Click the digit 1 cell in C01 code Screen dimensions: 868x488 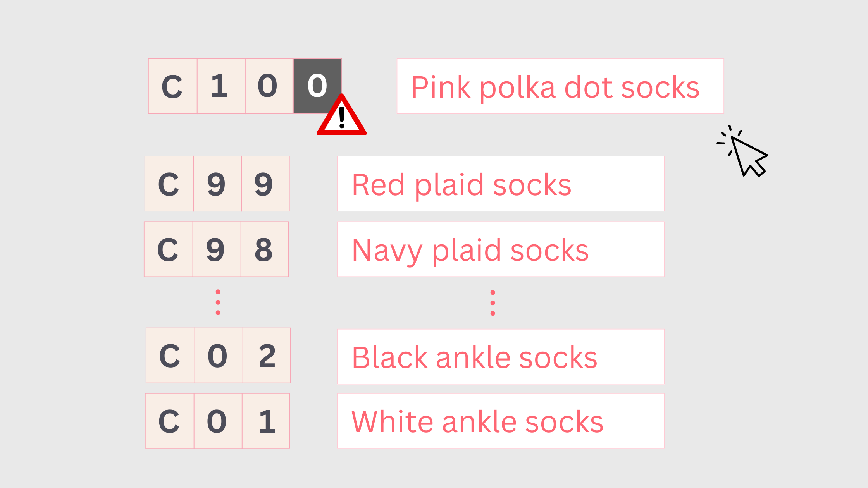266,421
